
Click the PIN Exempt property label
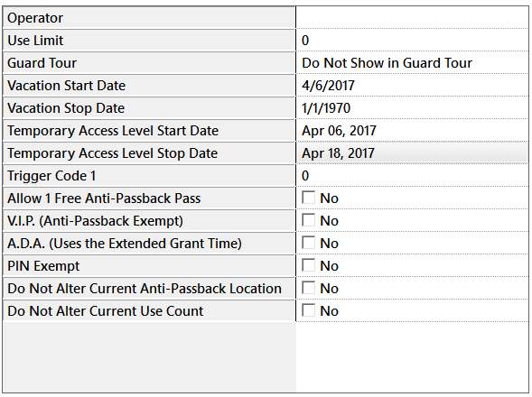click(x=149, y=266)
